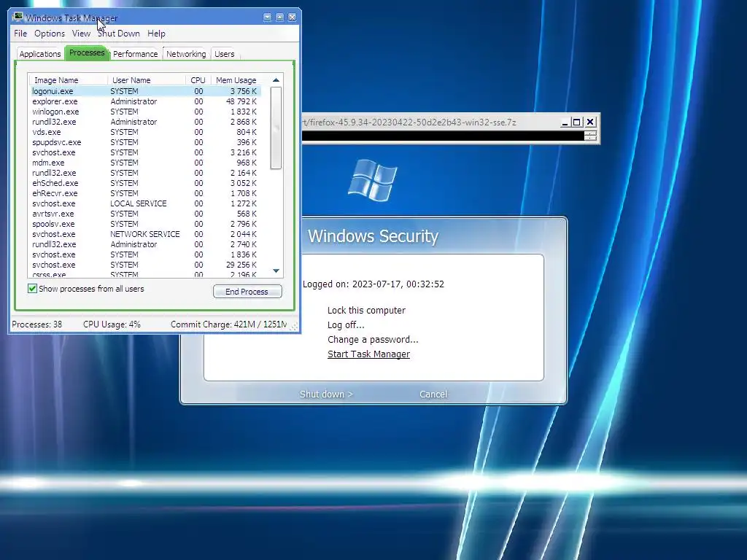Select the Processes tab
The image size is (747, 560).
(x=87, y=52)
